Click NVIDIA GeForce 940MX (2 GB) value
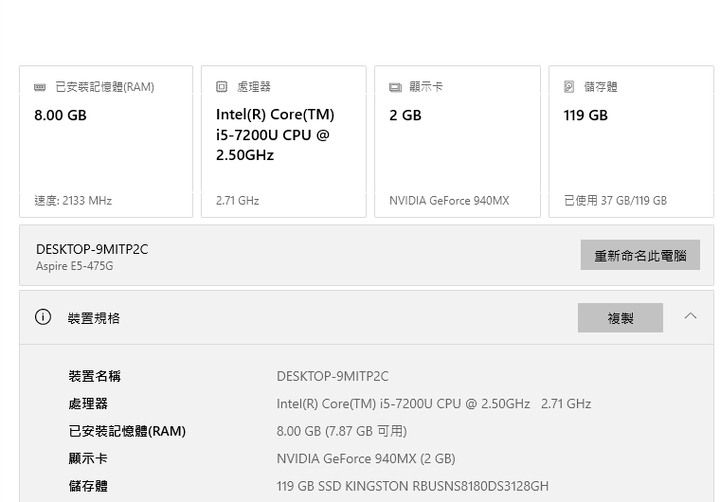This screenshot has height=502, width=720. pos(366,459)
